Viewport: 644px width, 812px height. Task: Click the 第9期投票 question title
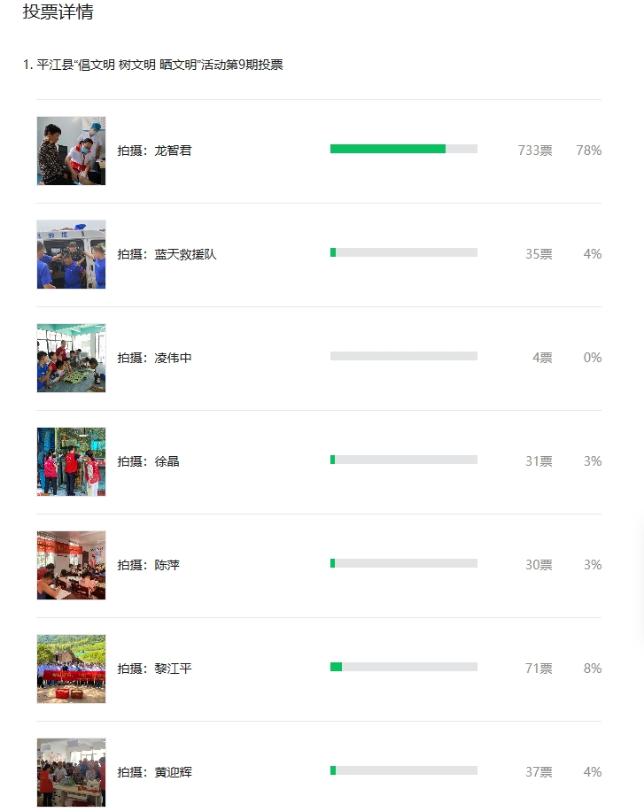153,65
